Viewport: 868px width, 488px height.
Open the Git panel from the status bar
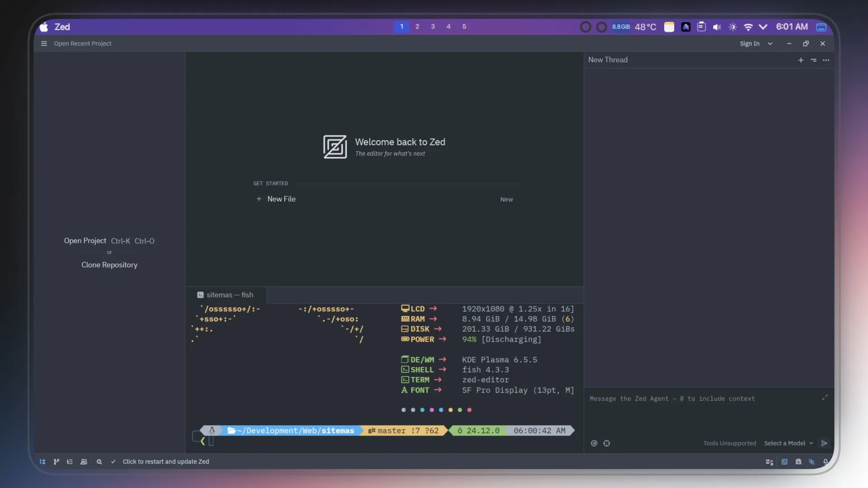pos(56,462)
